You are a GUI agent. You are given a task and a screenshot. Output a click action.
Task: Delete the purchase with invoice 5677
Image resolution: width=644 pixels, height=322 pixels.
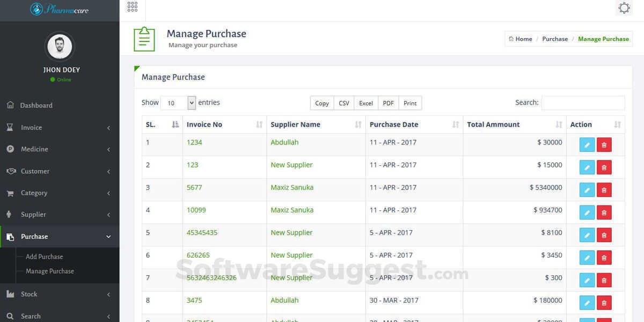tap(604, 190)
